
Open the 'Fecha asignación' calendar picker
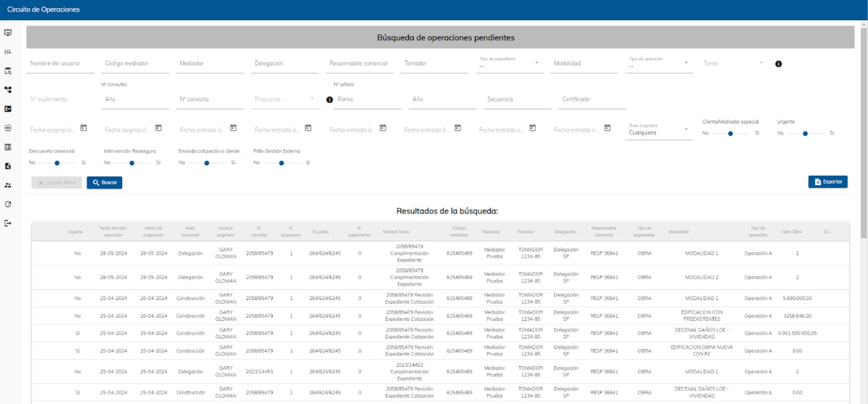point(84,128)
